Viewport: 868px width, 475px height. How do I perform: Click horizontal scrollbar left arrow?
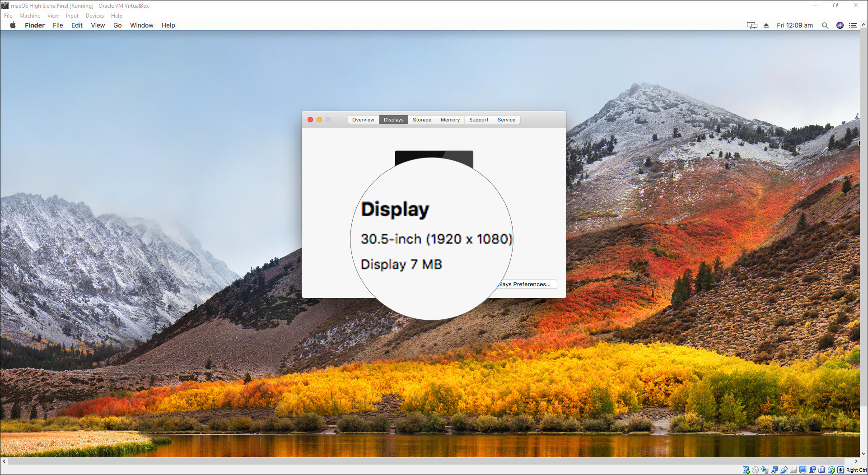click(x=4, y=461)
